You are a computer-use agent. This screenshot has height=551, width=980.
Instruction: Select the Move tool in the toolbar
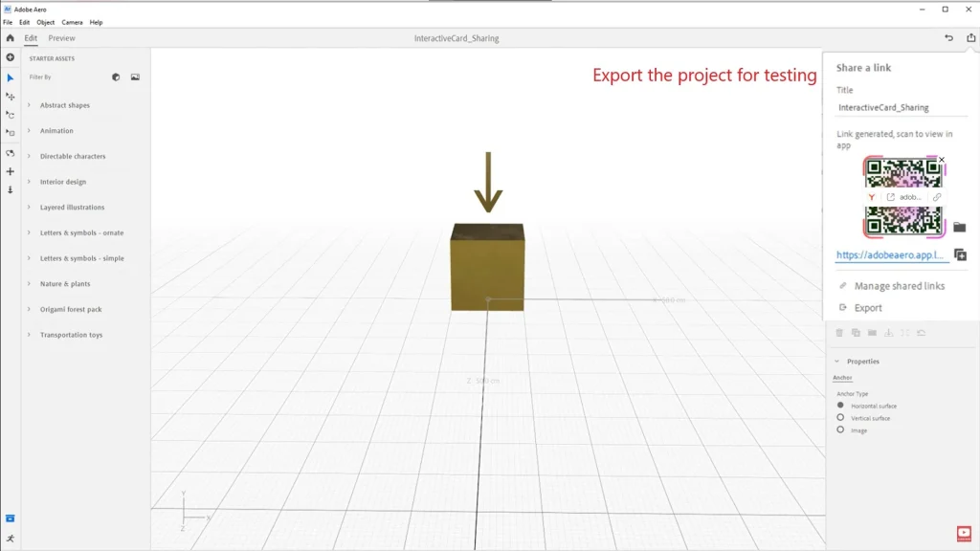pos(10,97)
